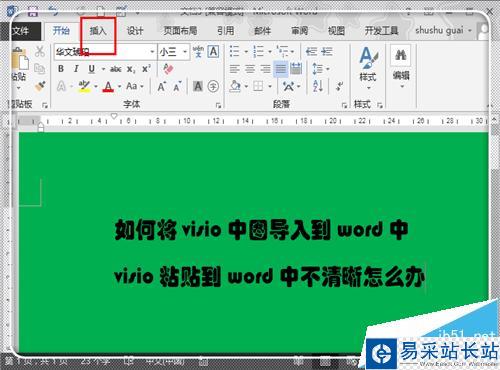Toggle subscript formatting
The image size is (500, 370).
[x=131, y=69]
